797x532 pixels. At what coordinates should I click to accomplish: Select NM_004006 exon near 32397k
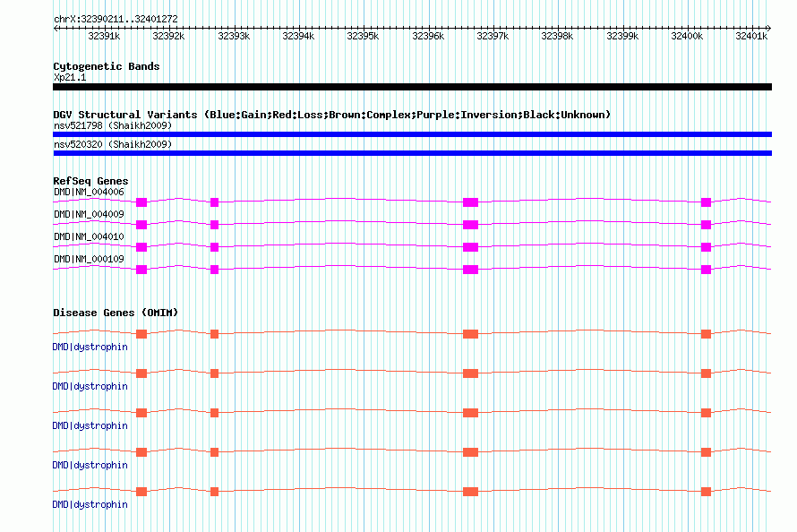(471, 202)
